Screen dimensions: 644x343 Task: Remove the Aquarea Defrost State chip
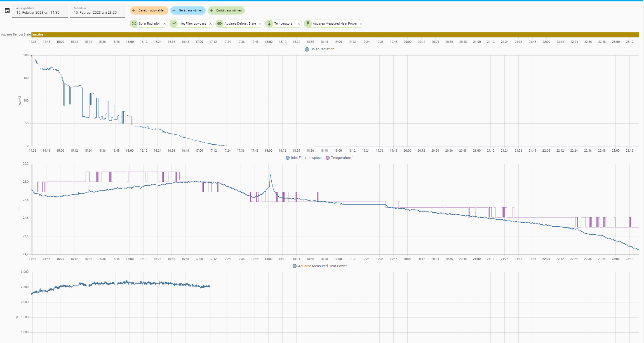260,24
